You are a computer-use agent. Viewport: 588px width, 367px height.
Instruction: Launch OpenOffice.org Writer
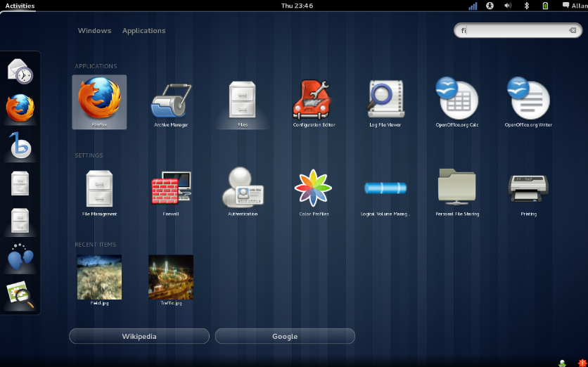528,102
